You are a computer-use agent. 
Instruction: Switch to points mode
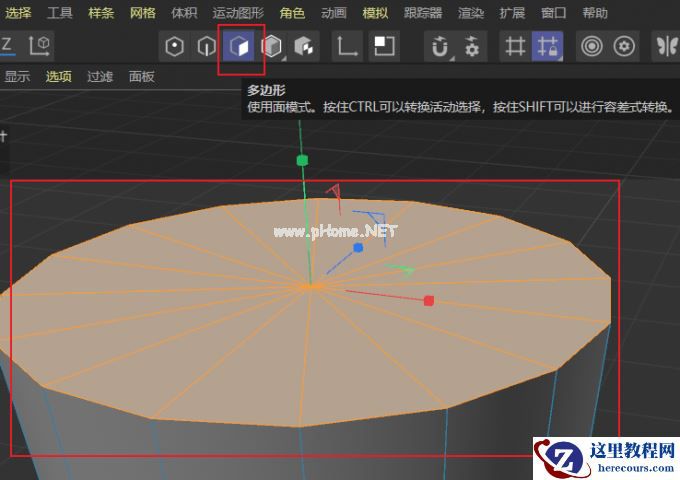(x=174, y=46)
